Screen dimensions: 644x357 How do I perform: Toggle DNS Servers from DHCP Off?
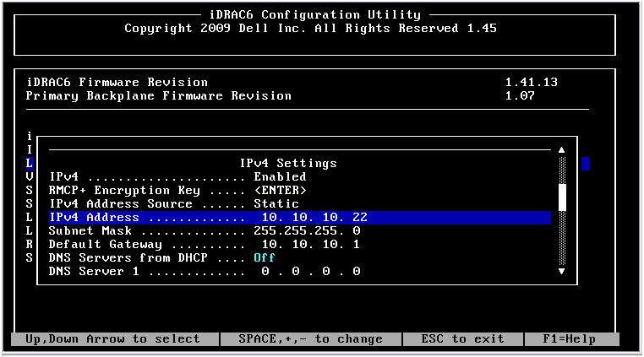[264, 258]
